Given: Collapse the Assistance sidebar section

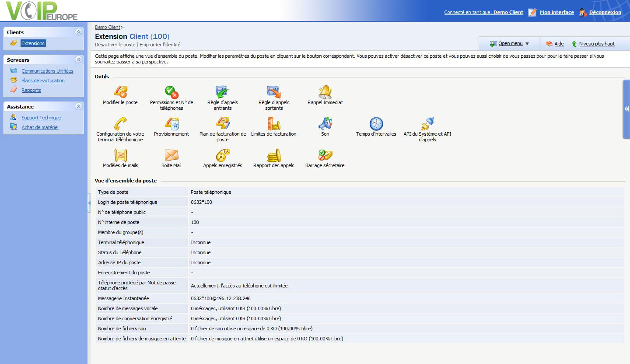Looking at the screenshot, I should (x=78, y=106).
